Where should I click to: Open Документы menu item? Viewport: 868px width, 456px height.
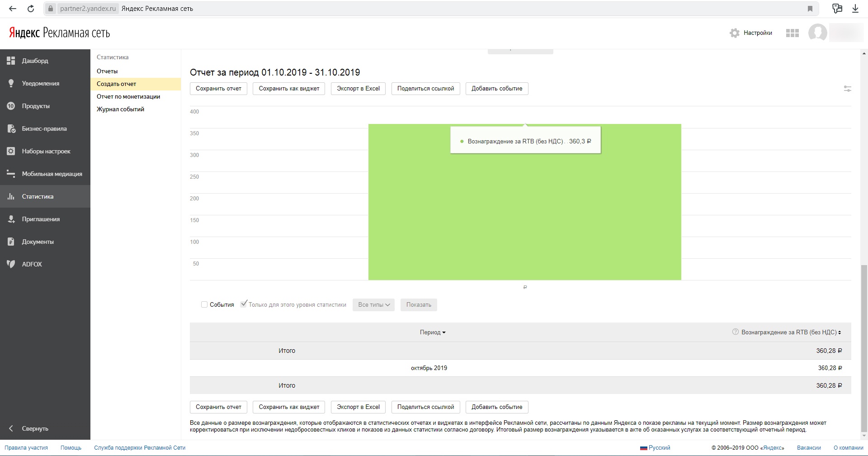38,242
